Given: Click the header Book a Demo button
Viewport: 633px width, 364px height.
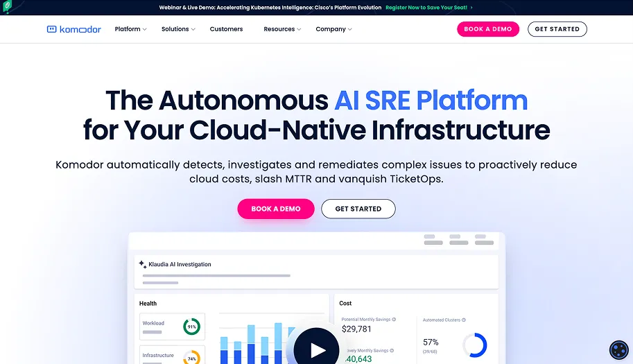Looking at the screenshot, I should (488, 29).
